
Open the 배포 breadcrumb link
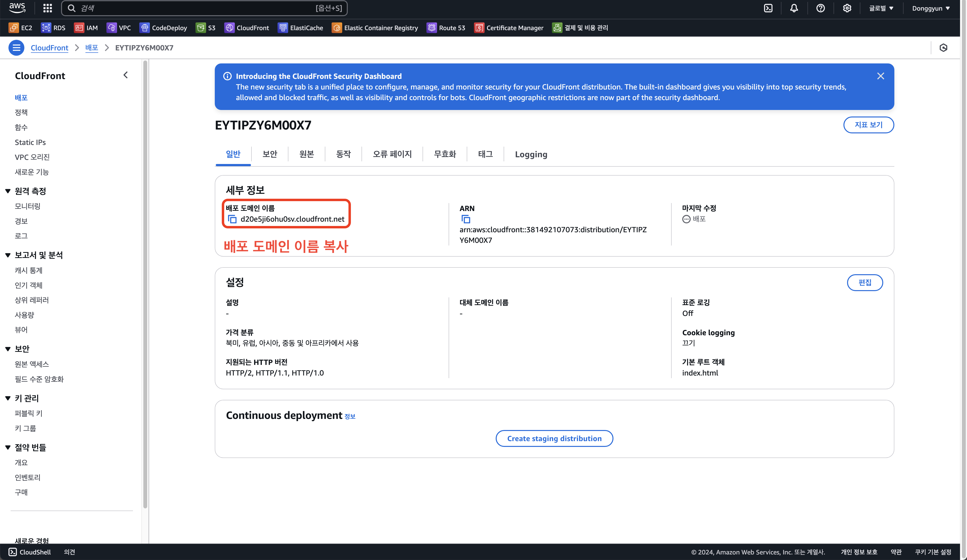pyautogui.click(x=92, y=48)
